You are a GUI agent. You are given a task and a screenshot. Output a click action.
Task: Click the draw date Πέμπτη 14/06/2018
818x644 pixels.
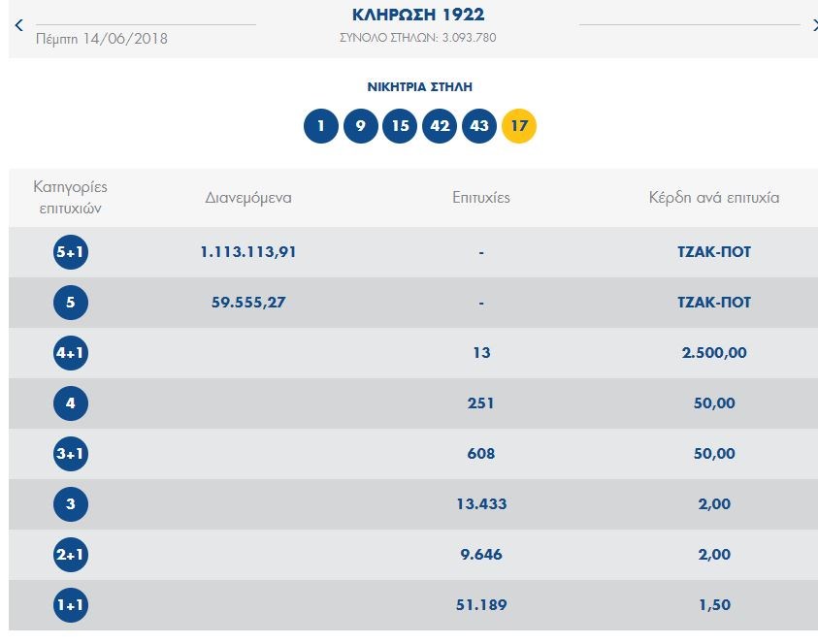[101, 39]
